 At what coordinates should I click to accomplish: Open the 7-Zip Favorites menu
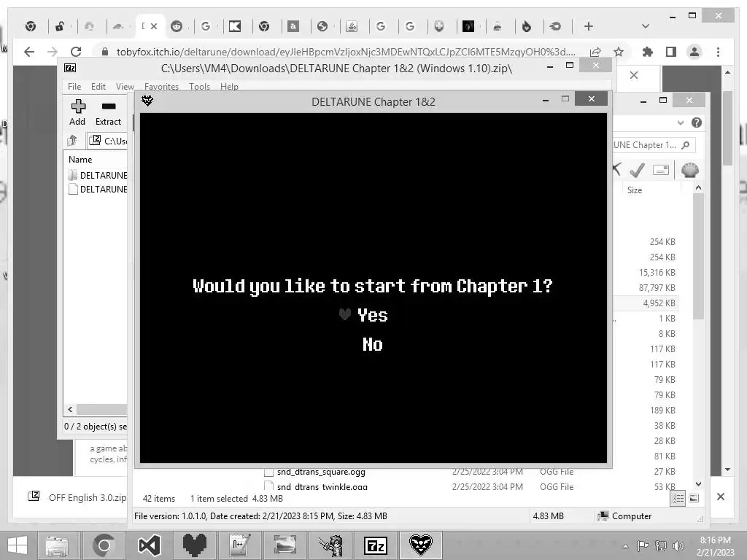click(x=161, y=87)
